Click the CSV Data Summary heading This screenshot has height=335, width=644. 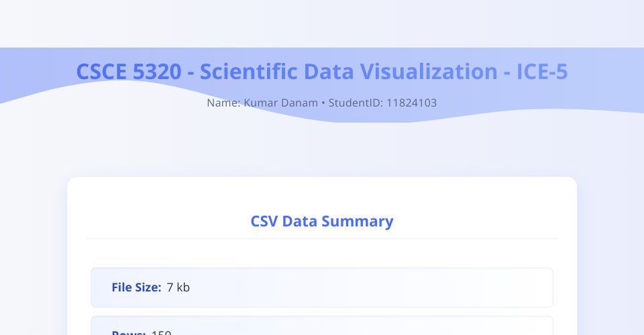tap(322, 221)
